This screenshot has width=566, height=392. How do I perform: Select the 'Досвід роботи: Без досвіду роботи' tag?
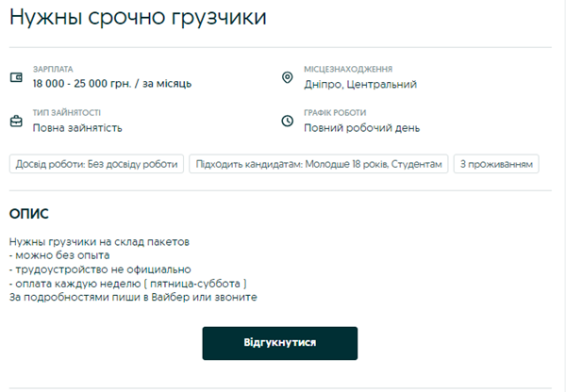coord(96,164)
